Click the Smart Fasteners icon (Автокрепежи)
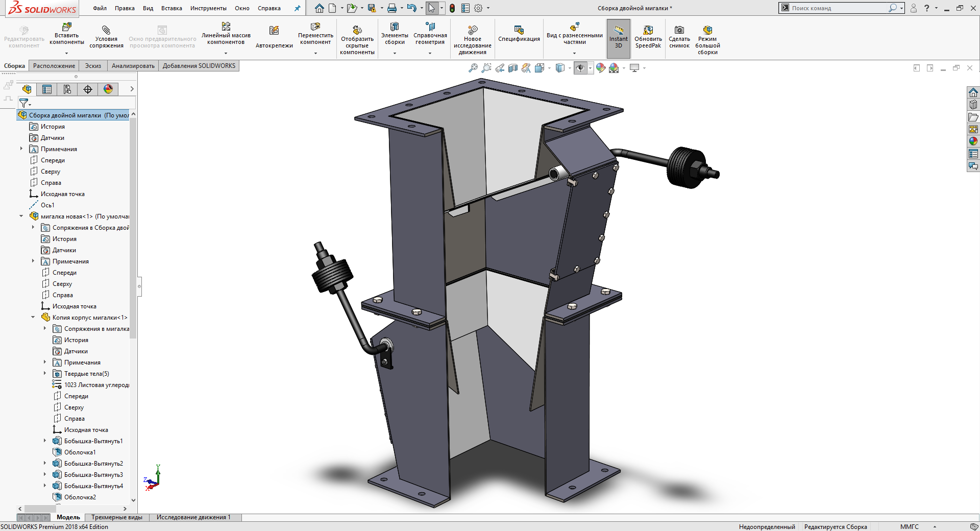The width and height of the screenshot is (980, 531). pos(274,31)
